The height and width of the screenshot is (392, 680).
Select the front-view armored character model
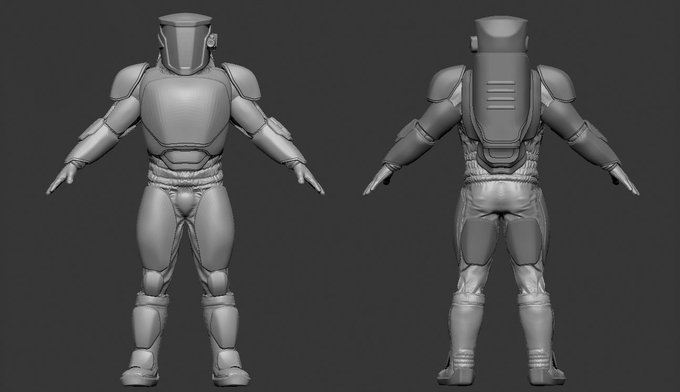pos(185,199)
